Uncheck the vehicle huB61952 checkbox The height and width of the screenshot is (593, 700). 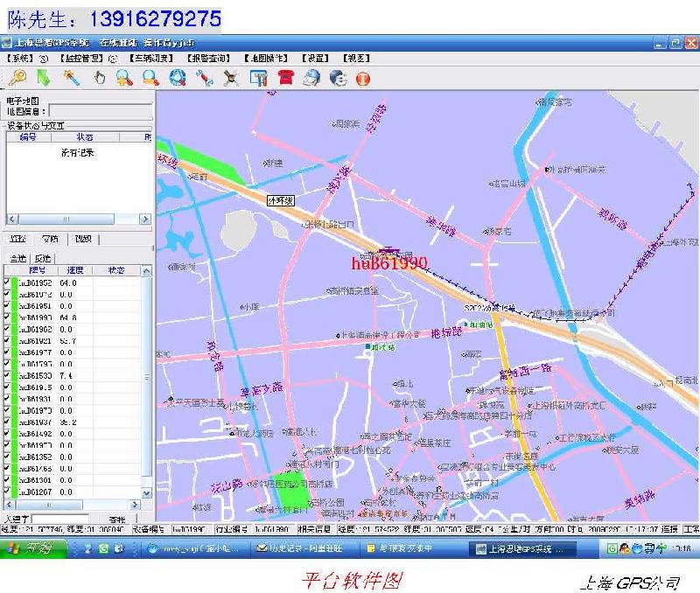click(7, 283)
